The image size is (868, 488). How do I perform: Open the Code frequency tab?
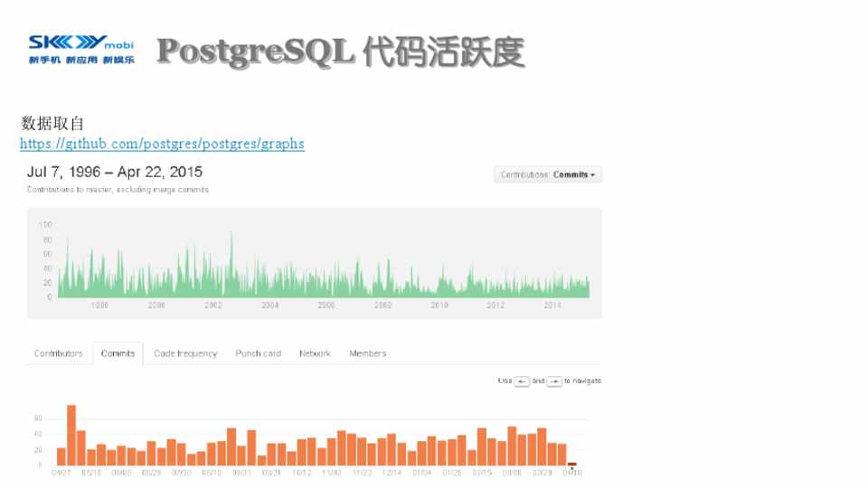pos(185,353)
